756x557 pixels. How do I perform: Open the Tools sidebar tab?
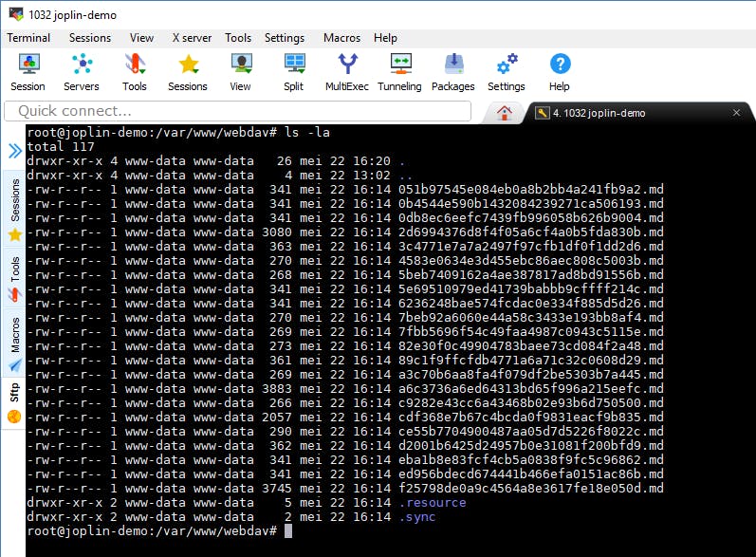pyautogui.click(x=15, y=279)
